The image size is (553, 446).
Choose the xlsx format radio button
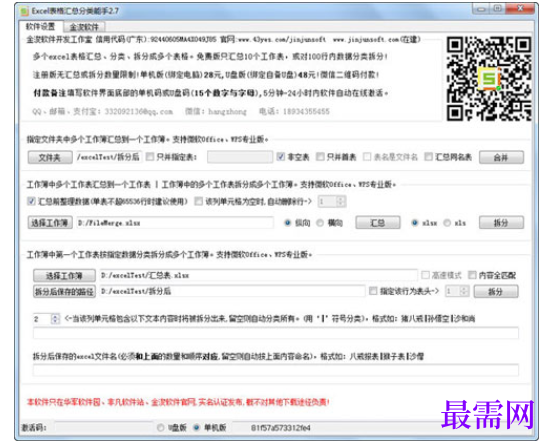coord(415,223)
